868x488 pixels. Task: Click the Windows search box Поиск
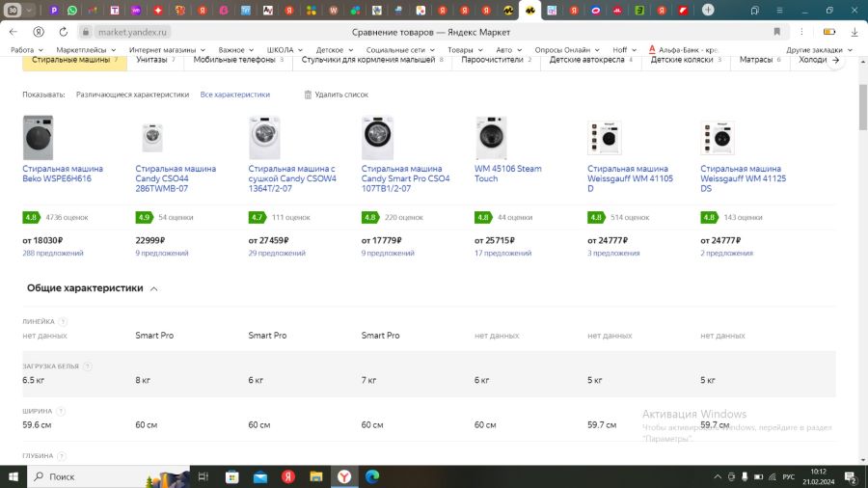click(108, 476)
